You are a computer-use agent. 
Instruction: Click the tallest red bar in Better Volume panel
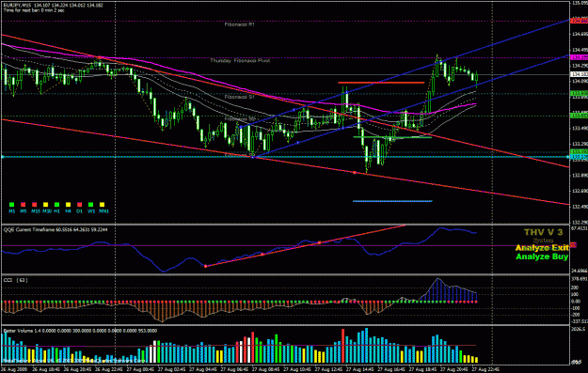pos(342,346)
